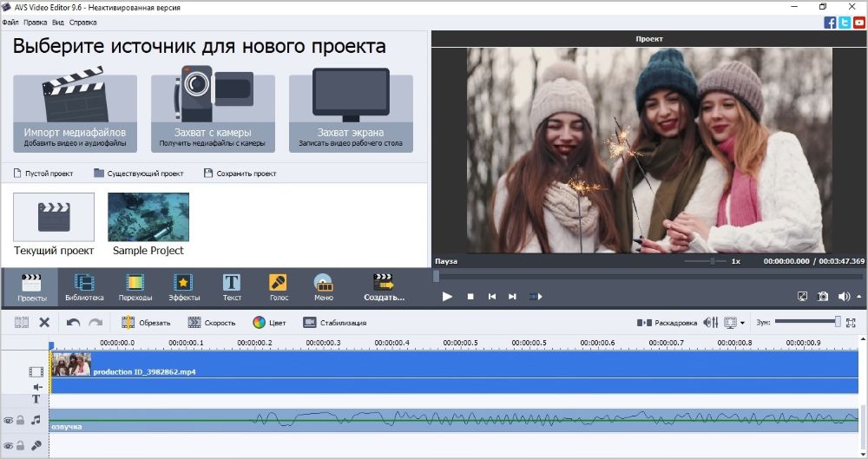The image size is (868, 459).
Task: Take a snapshot with the camera icon
Action: [x=823, y=297]
